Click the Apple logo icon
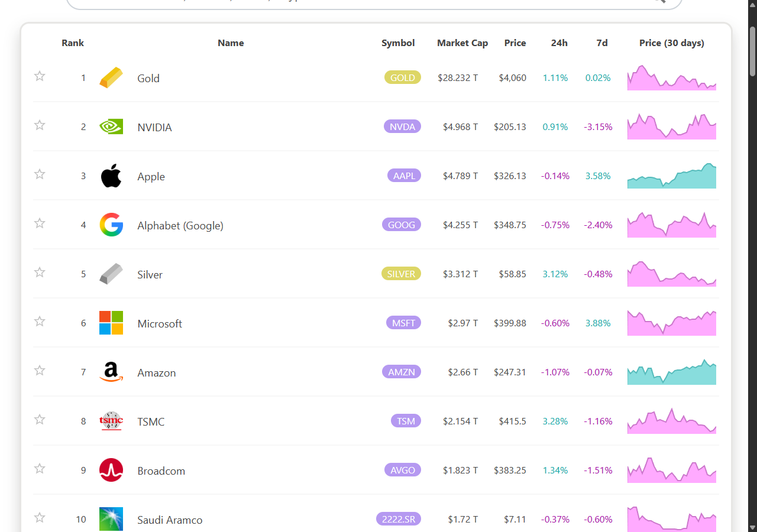Image resolution: width=757 pixels, height=532 pixels. pos(111,176)
